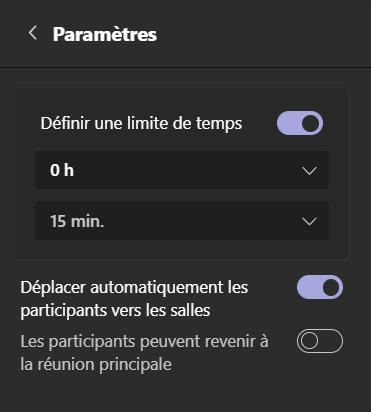
Task: Click the Définir une limite de temps label
Action: [141, 124]
